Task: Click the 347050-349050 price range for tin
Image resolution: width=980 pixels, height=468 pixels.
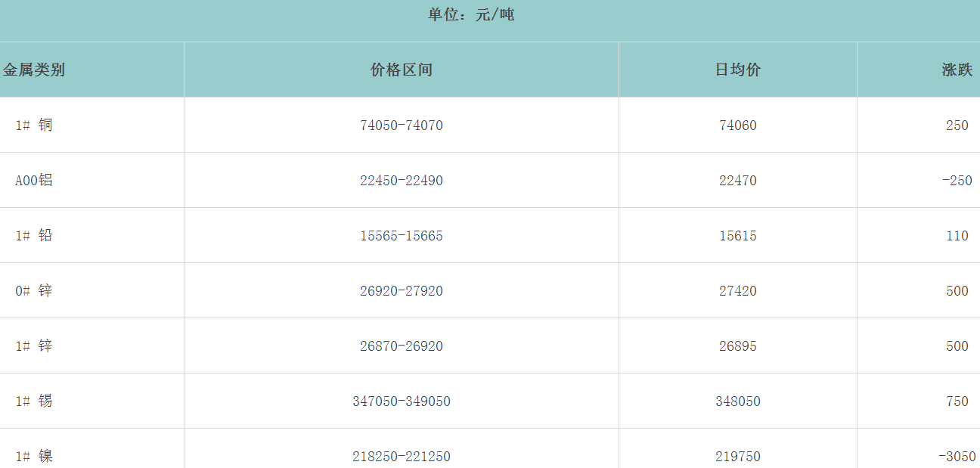Action: (x=401, y=401)
